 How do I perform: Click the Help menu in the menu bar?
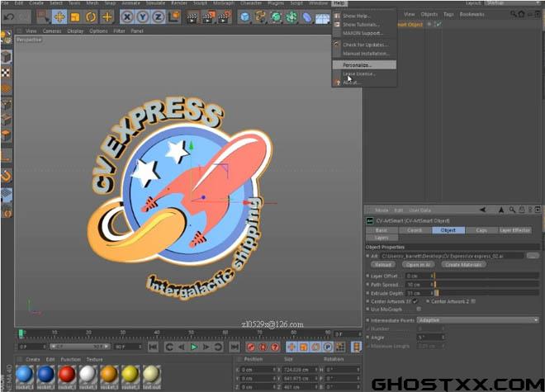tap(339, 3)
